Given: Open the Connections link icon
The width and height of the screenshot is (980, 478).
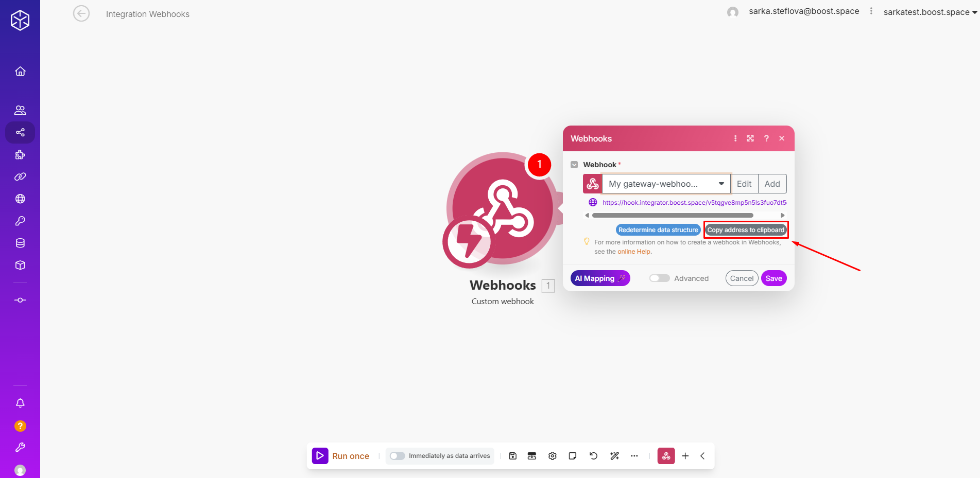Looking at the screenshot, I should click(x=20, y=177).
